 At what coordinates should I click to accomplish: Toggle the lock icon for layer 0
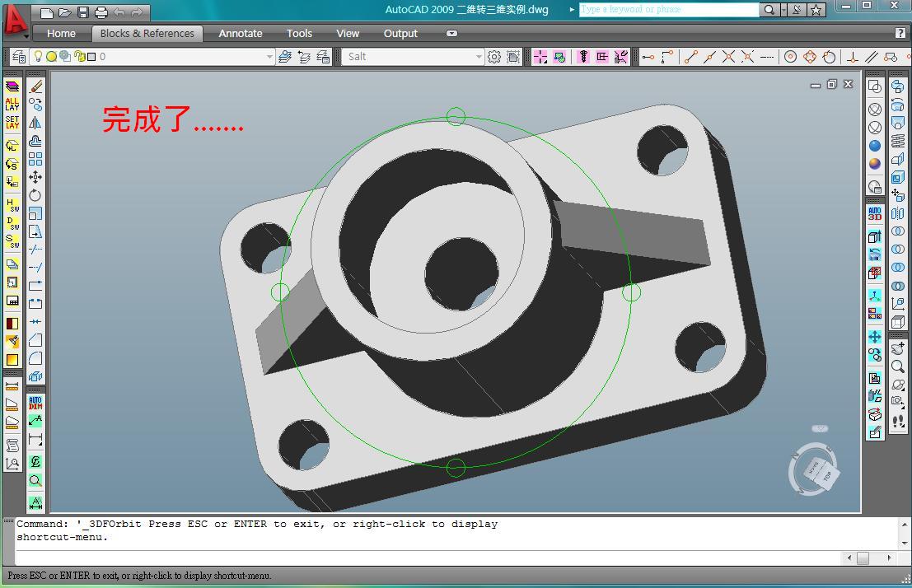pyautogui.click(x=78, y=57)
